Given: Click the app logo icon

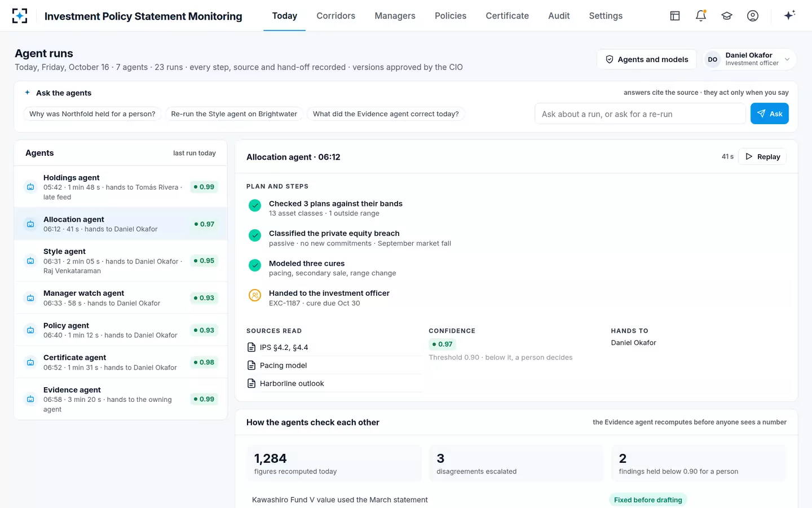Looking at the screenshot, I should coord(20,16).
